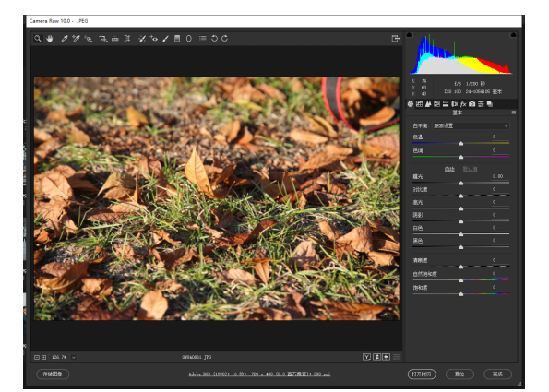Screen dimensions: 549x392
Task: Select the Hand tool
Action: tap(50, 38)
